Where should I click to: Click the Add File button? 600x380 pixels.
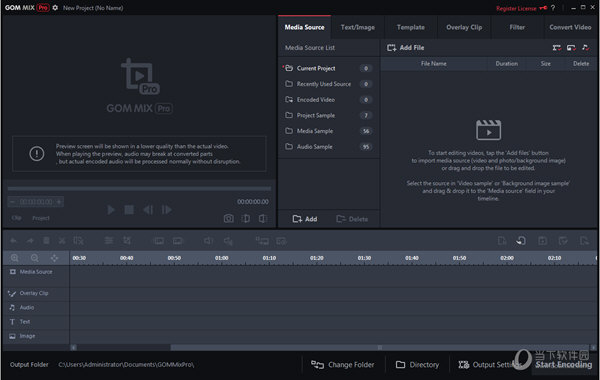(x=406, y=47)
